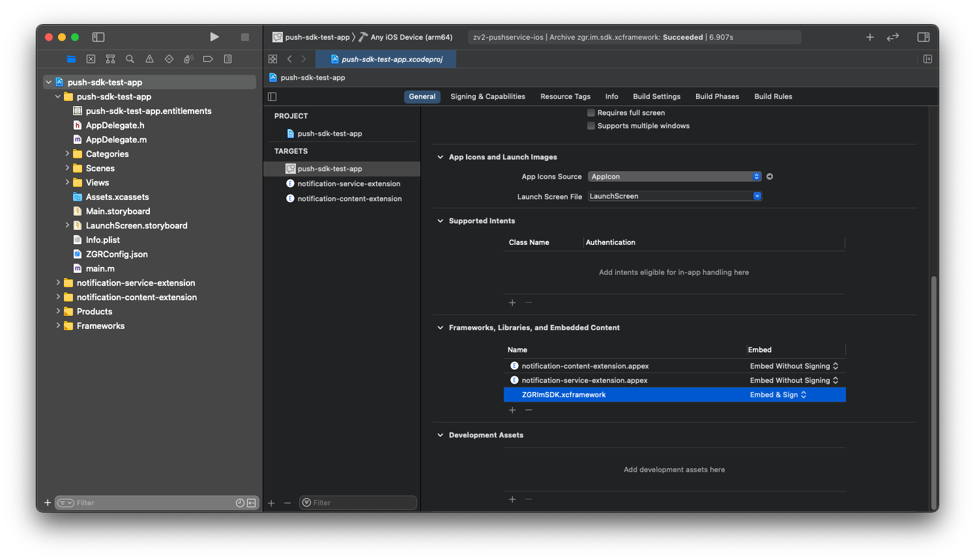
Task: Run the project with Play button
Action: [214, 37]
